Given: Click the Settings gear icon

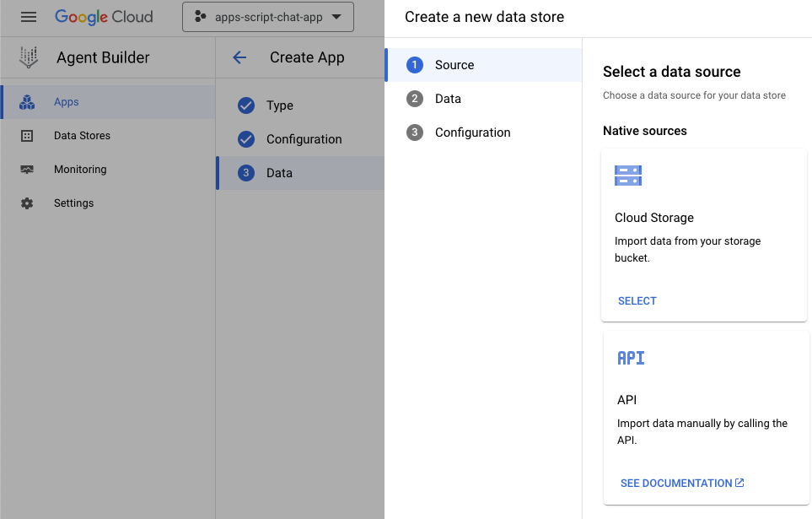Looking at the screenshot, I should click(27, 203).
